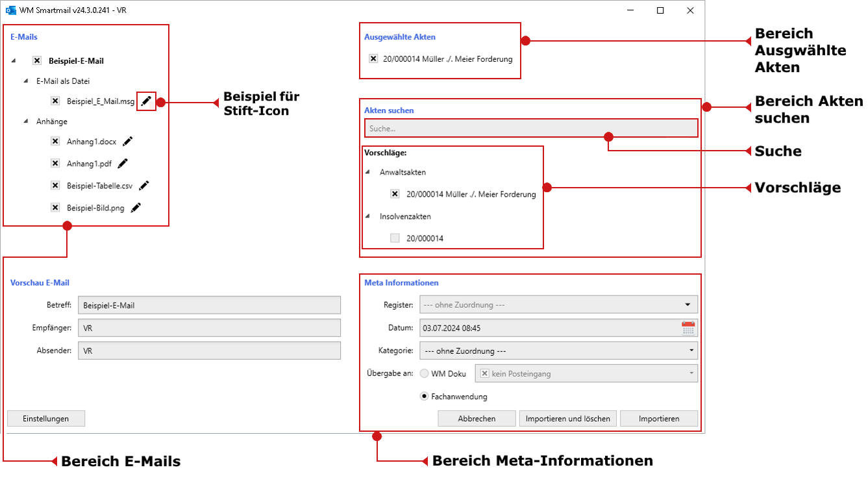Viewport: 868px width, 500px height.
Task: Select file name Beispiel-Bild.png
Action: pyautogui.click(x=95, y=208)
